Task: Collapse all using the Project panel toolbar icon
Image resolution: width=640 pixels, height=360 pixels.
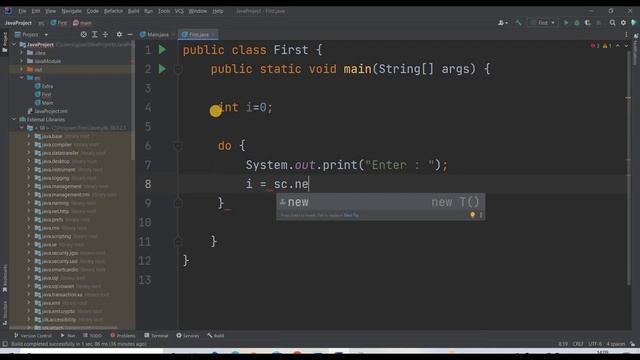Action: (105, 35)
